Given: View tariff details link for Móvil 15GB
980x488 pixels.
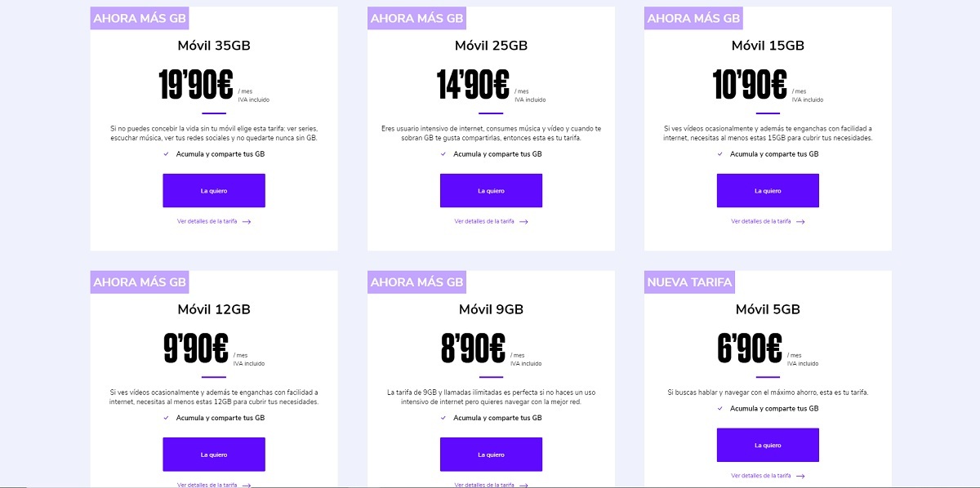Looking at the screenshot, I should pyautogui.click(x=761, y=221).
